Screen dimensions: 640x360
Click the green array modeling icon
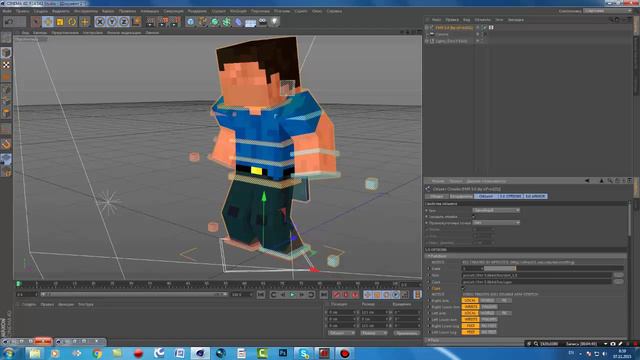227,22
